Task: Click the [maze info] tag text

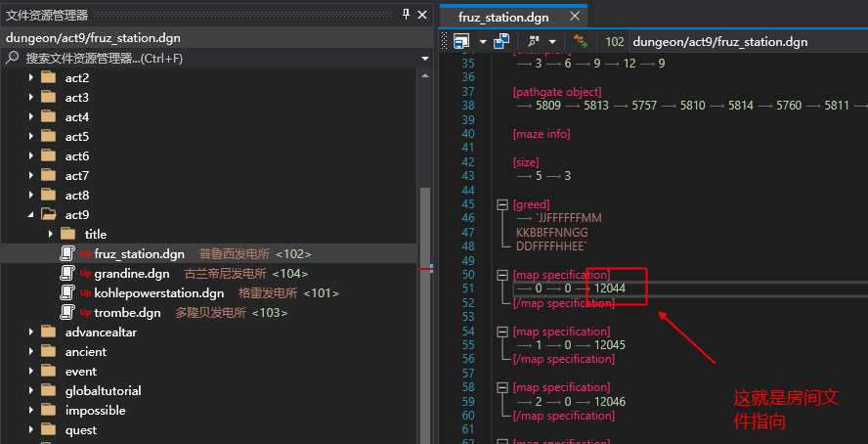Action: tap(542, 134)
